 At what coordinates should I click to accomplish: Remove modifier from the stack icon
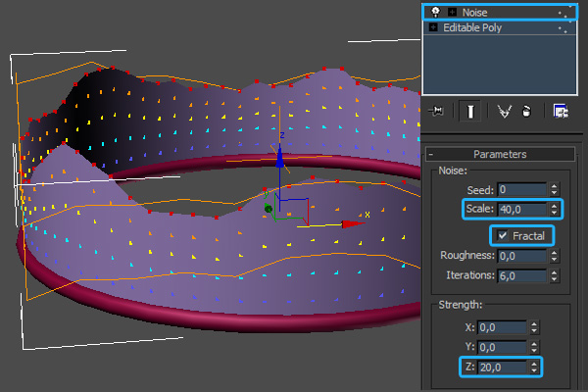click(526, 112)
